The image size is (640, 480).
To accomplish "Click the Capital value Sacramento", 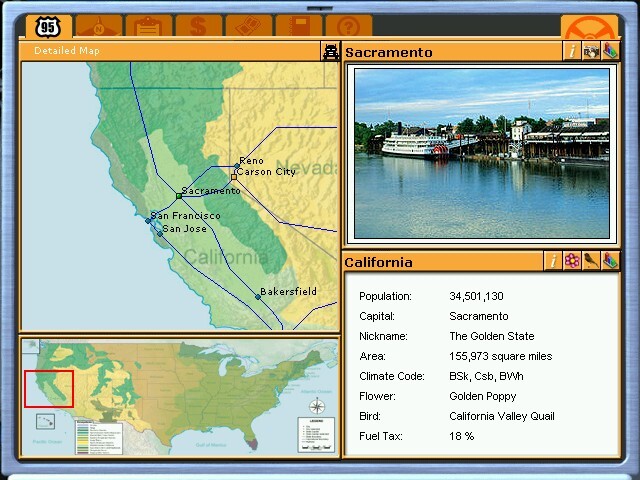I will click(479, 316).
